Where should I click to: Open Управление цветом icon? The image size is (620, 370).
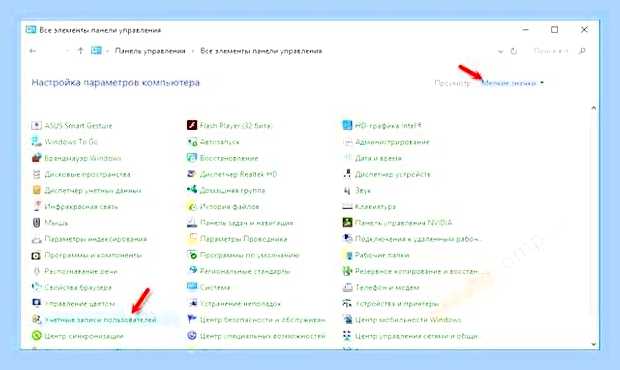click(36, 304)
